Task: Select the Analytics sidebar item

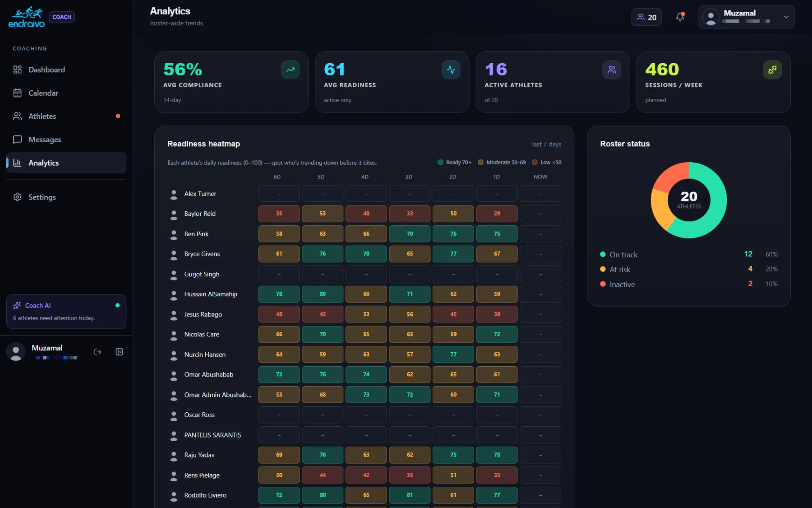Action: click(66, 163)
